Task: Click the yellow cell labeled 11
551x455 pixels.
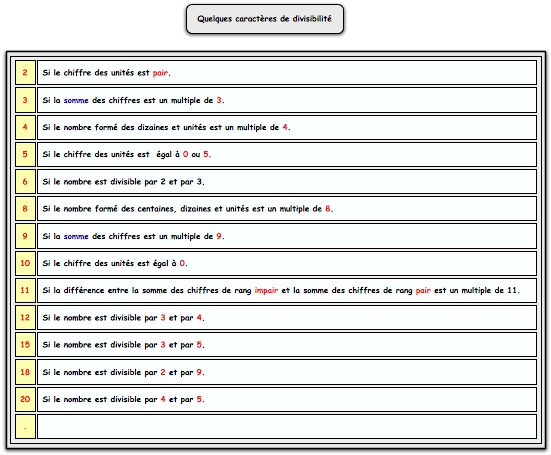Action: pyautogui.click(x=25, y=290)
